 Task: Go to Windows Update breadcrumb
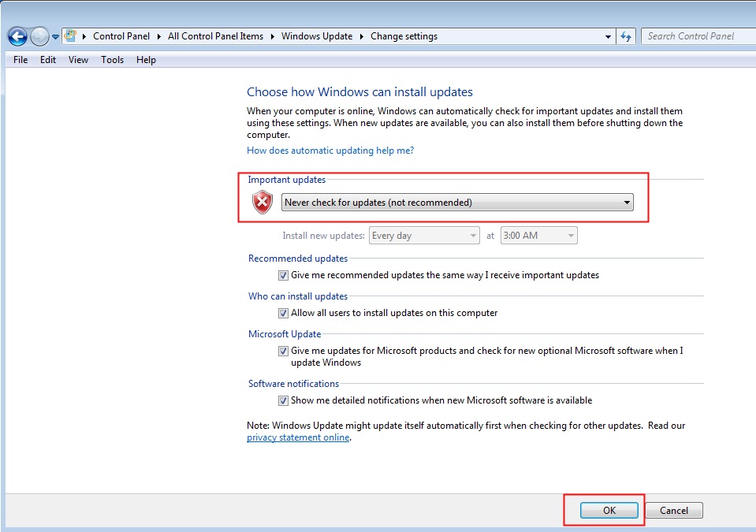pos(317,36)
